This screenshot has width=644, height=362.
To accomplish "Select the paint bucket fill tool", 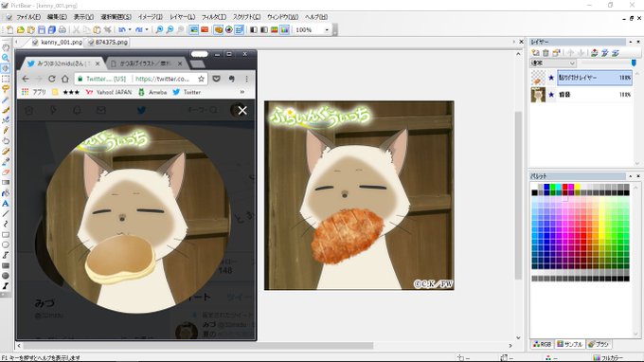I will (x=6, y=192).
